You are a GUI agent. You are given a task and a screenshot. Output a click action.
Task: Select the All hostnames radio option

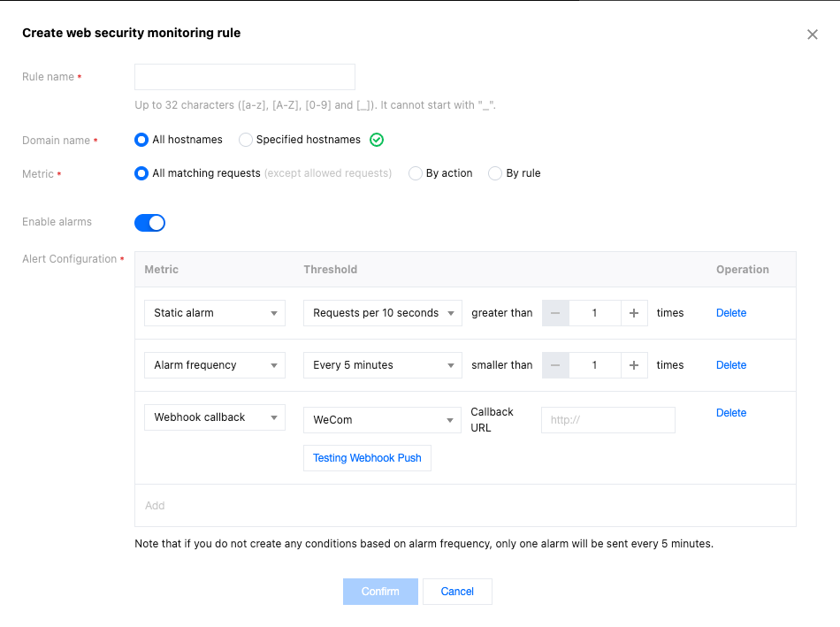(x=141, y=140)
